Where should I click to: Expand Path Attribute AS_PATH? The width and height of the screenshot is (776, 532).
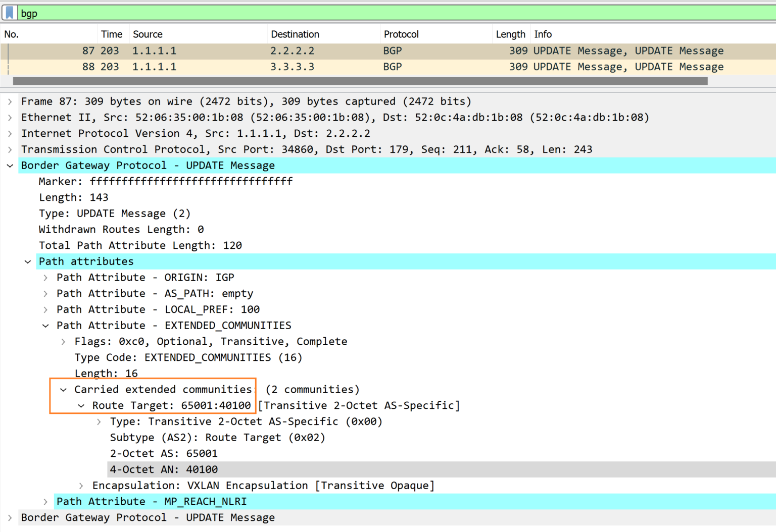tap(45, 293)
